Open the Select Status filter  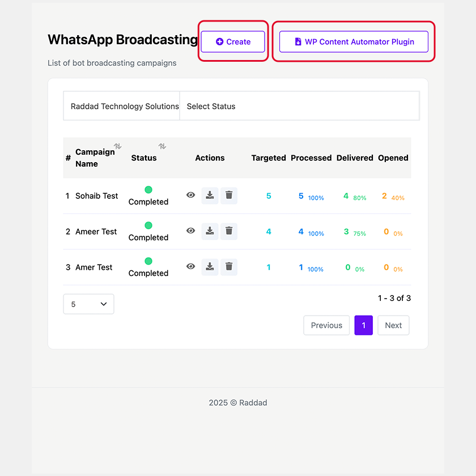[x=299, y=106]
